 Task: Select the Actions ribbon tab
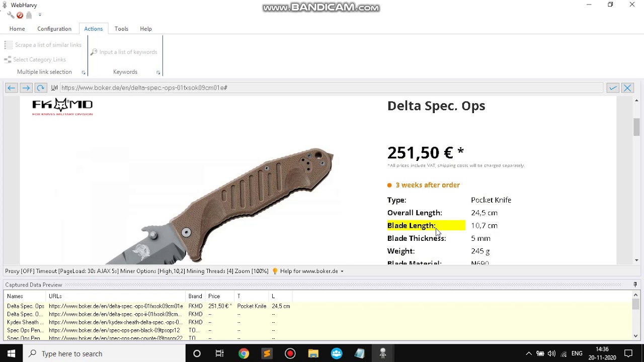click(94, 29)
